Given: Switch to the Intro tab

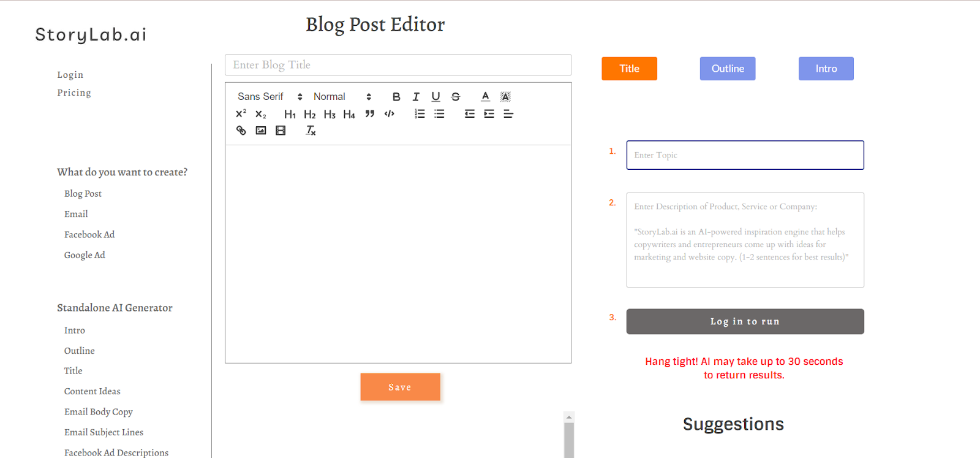Looking at the screenshot, I should tap(826, 69).
